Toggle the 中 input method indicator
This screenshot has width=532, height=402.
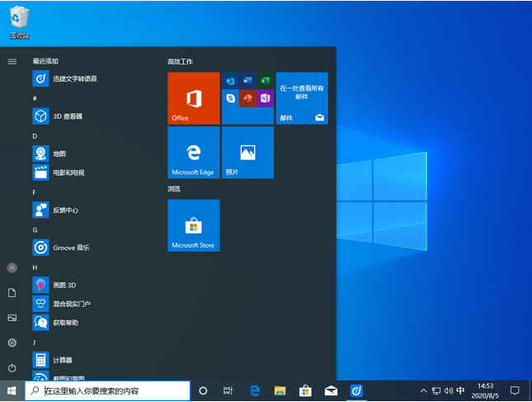[x=460, y=390]
